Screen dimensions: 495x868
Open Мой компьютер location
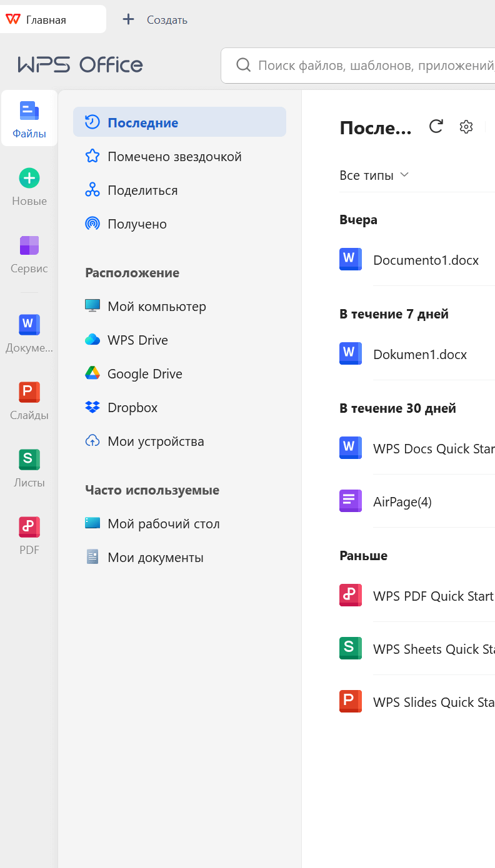179,306
